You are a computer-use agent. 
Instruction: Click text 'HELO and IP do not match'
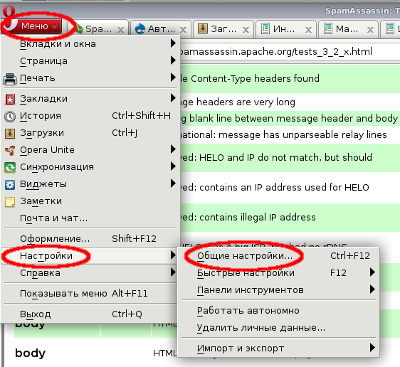point(259,157)
